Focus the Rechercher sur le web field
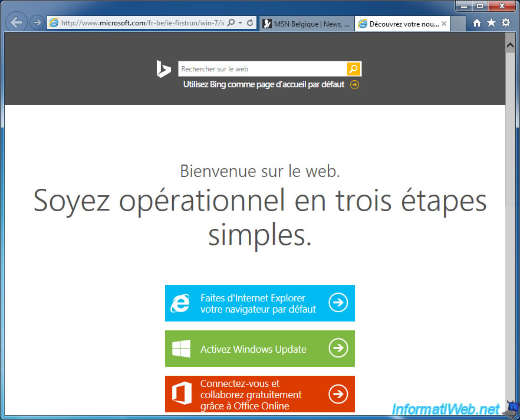520x420 pixels. (x=263, y=69)
